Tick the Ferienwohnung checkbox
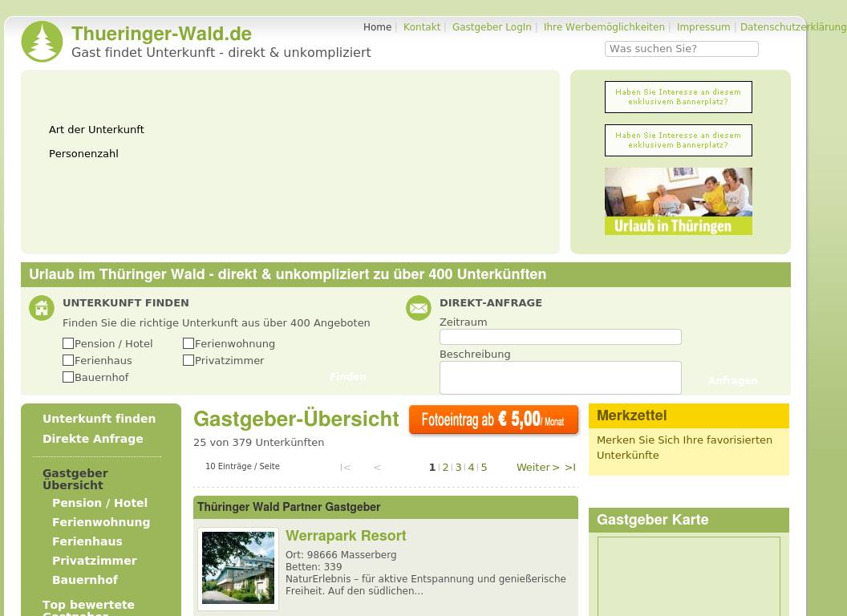The width and height of the screenshot is (847, 616). pos(188,343)
